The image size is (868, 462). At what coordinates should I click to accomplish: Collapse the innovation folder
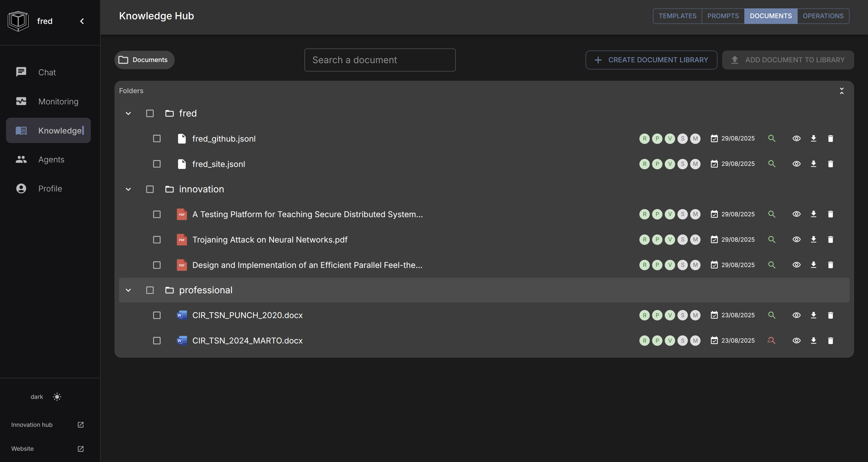pos(128,189)
